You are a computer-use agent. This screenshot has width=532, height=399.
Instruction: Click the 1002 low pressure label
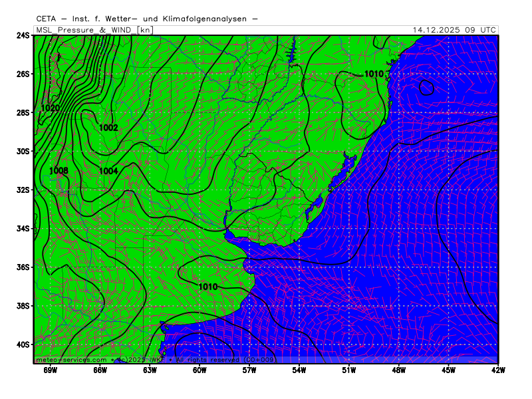pyautogui.click(x=108, y=128)
